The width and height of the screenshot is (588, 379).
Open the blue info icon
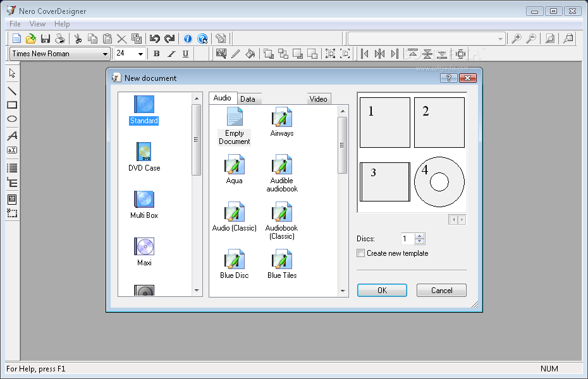(188, 39)
